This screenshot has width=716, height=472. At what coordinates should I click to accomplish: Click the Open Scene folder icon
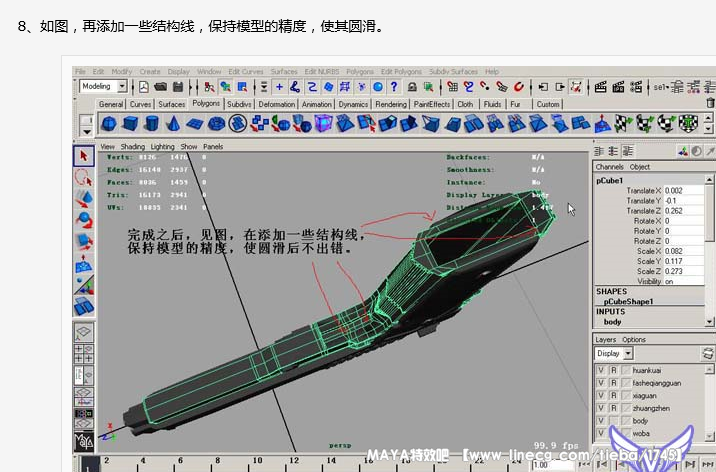(x=160, y=87)
